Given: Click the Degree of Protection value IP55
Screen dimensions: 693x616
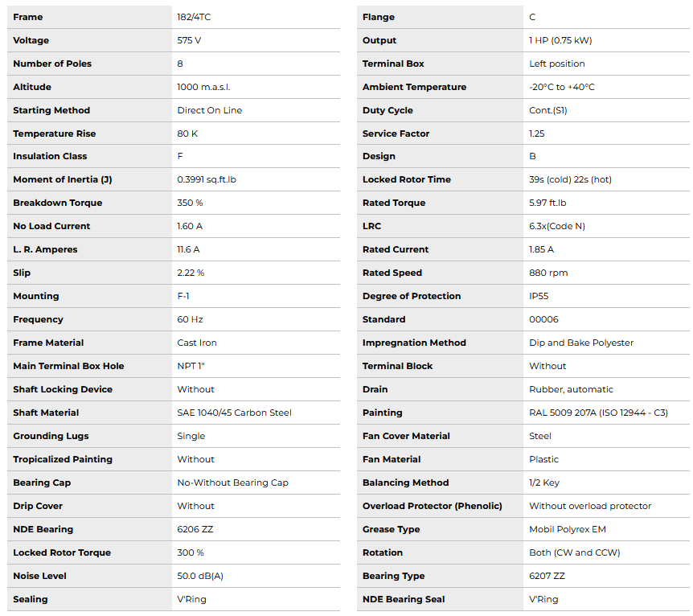Looking at the screenshot, I should coord(539,296).
